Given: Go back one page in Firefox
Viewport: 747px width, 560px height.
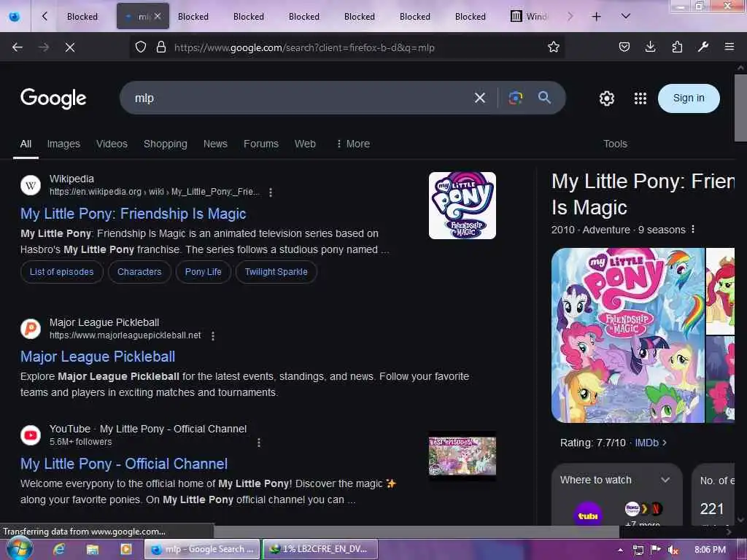Looking at the screenshot, I should pyautogui.click(x=18, y=47).
